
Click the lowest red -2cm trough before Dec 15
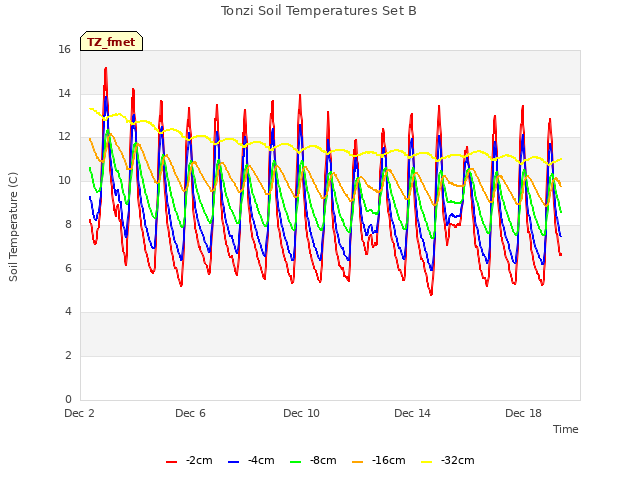[431, 294]
